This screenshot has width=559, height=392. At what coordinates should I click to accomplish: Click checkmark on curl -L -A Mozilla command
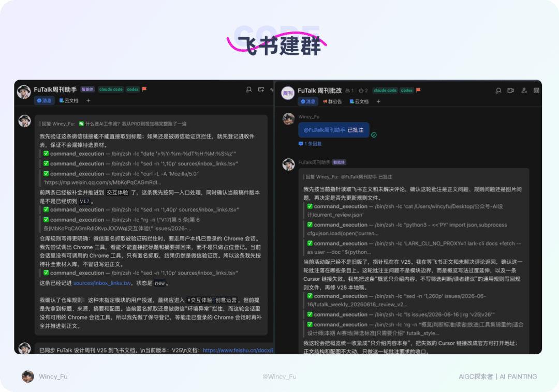[46, 173]
